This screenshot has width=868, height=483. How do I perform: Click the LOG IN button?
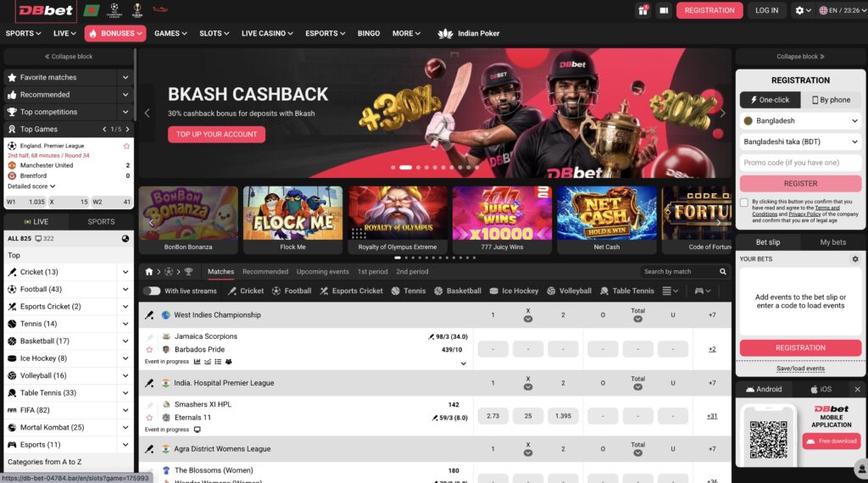click(766, 10)
